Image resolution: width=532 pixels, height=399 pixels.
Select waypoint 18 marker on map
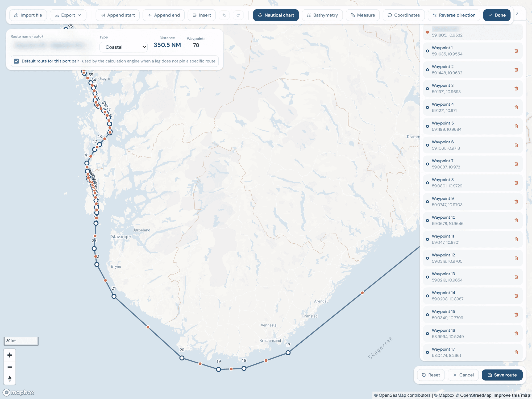click(244, 368)
